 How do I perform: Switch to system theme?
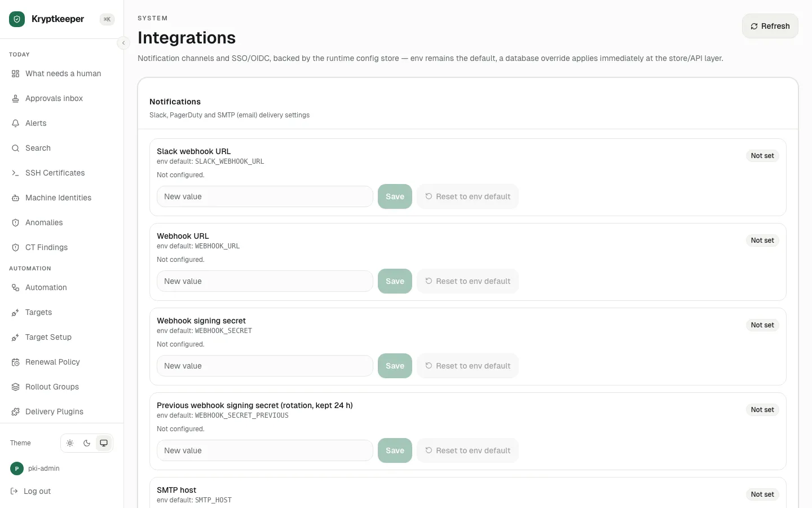[x=104, y=443]
